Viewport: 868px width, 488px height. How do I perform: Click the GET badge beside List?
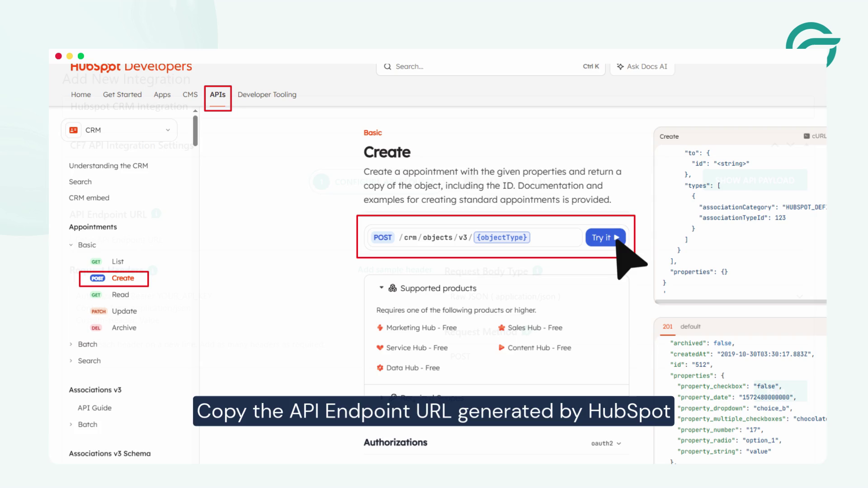pos(96,262)
